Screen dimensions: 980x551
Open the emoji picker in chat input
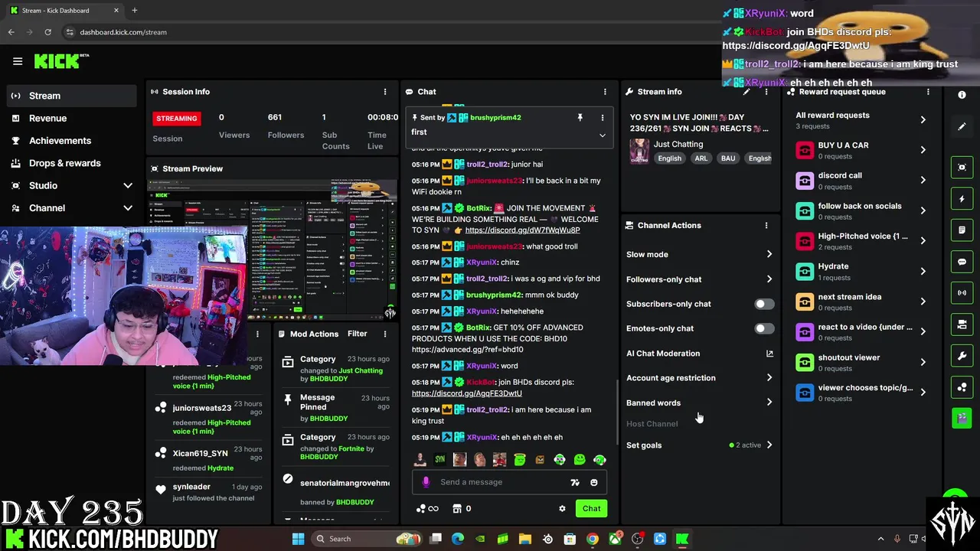[594, 482]
